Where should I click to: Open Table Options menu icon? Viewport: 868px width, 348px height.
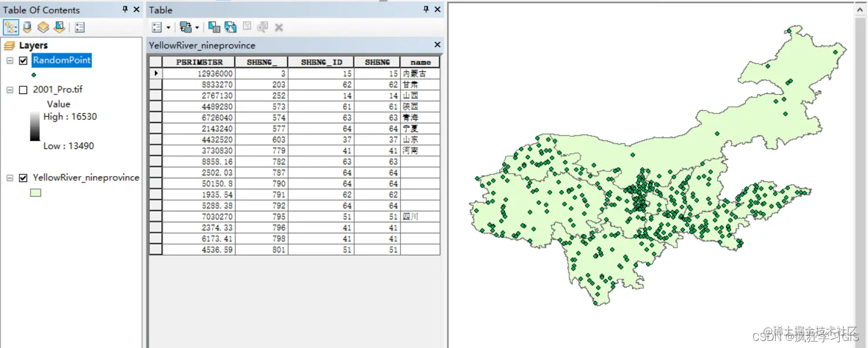click(x=157, y=27)
